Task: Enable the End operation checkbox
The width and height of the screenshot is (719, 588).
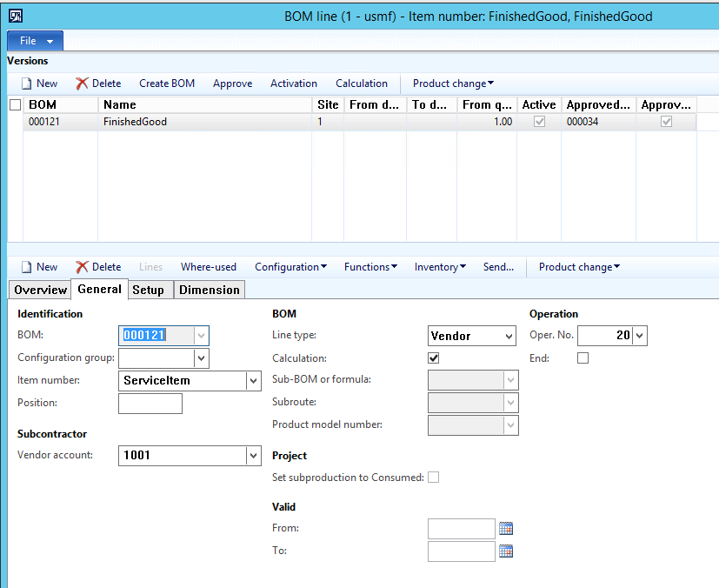Action: [583, 357]
